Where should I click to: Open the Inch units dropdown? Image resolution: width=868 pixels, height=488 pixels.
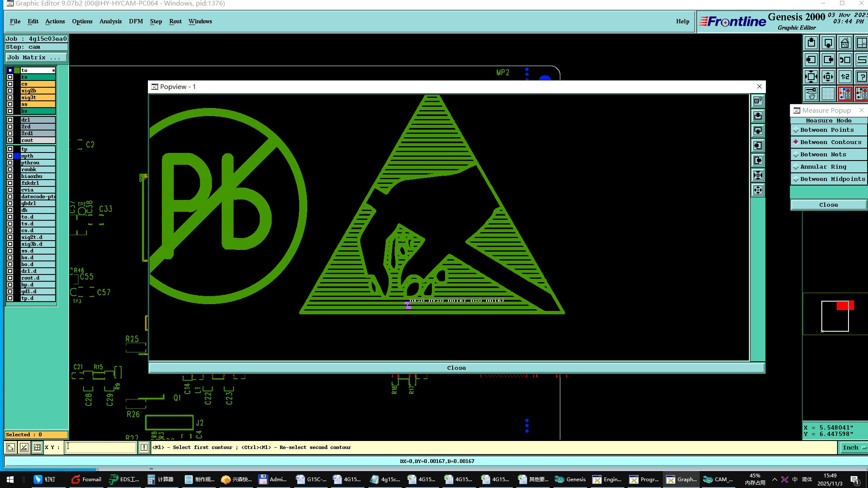pos(854,447)
